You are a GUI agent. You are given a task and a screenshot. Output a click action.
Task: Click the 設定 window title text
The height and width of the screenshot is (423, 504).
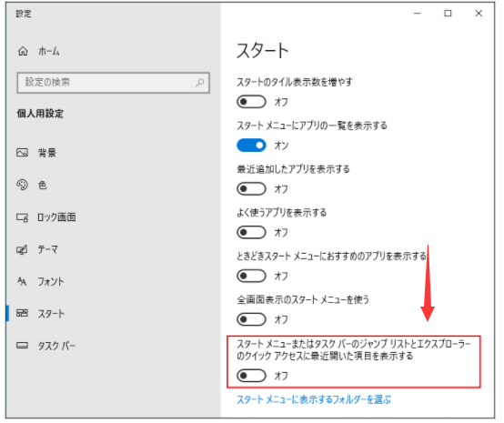click(24, 14)
